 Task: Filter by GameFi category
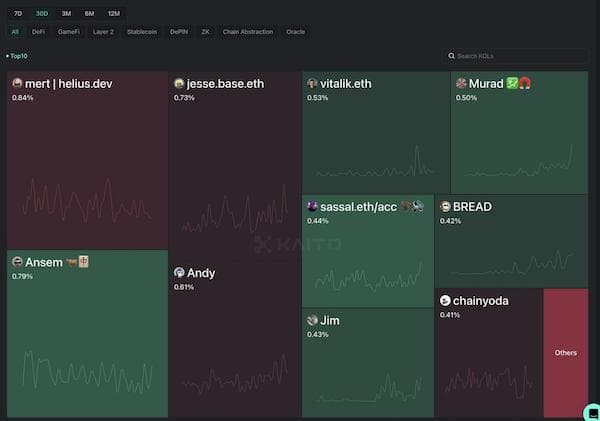pos(68,32)
